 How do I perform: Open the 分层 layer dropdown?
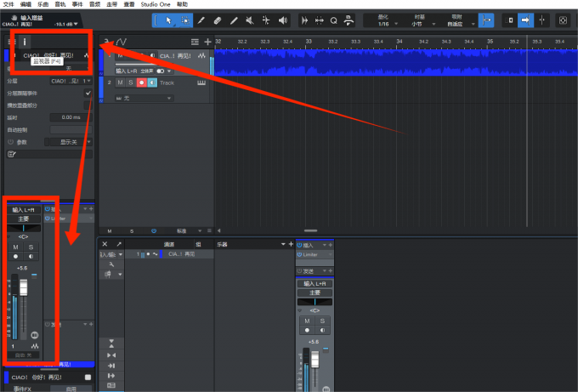click(x=71, y=81)
